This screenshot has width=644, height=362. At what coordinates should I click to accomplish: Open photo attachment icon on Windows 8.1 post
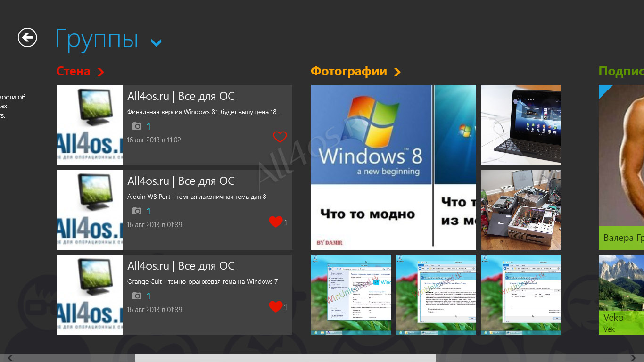click(x=137, y=126)
